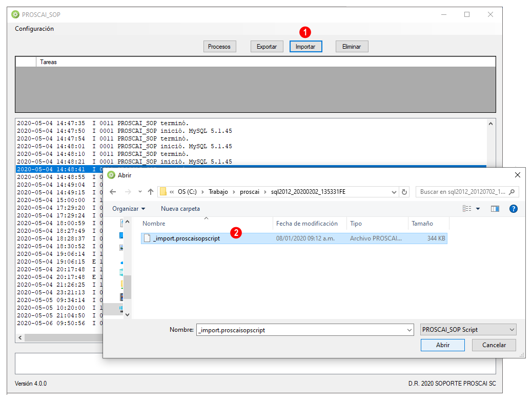The image size is (532, 401).
Task: Sort by Fecha de modificación column
Action: click(310, 224)
